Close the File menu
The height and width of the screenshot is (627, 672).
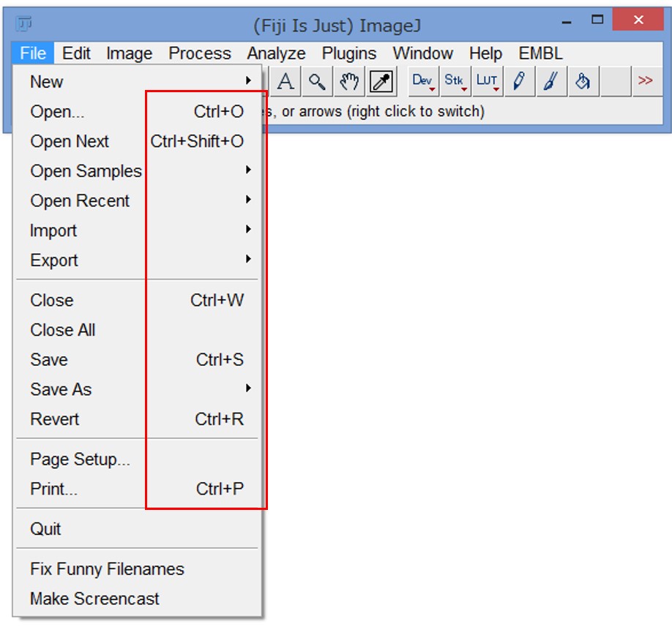(x=32, y=53)
